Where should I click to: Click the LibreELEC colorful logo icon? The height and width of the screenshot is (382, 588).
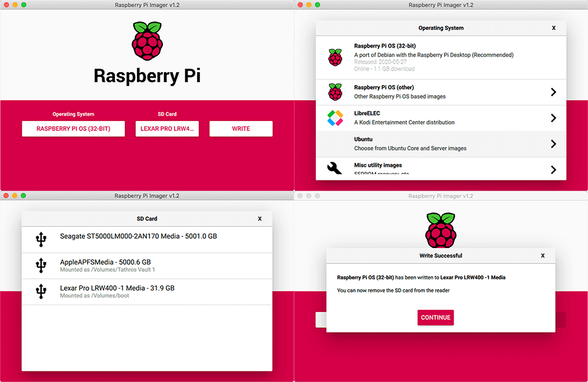coord(335,118)
